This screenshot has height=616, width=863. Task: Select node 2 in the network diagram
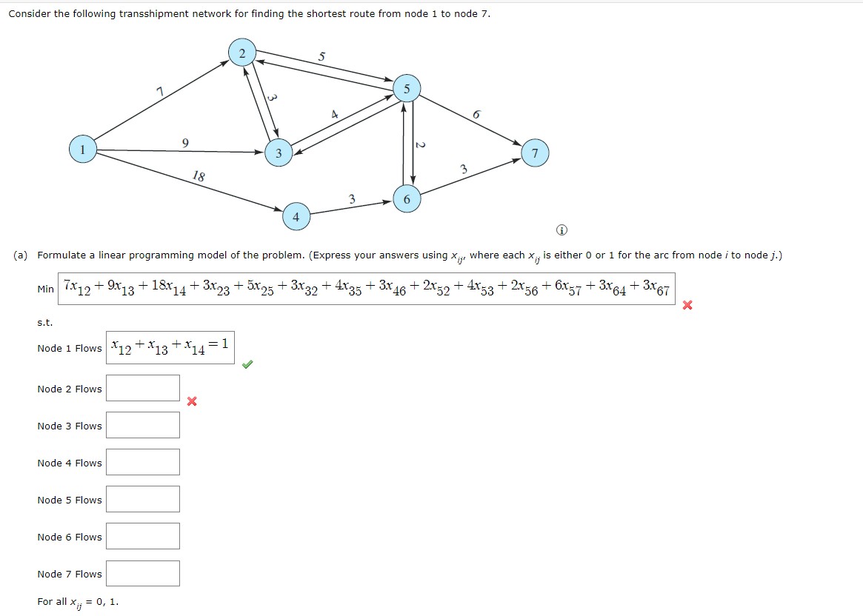point(241,53)
